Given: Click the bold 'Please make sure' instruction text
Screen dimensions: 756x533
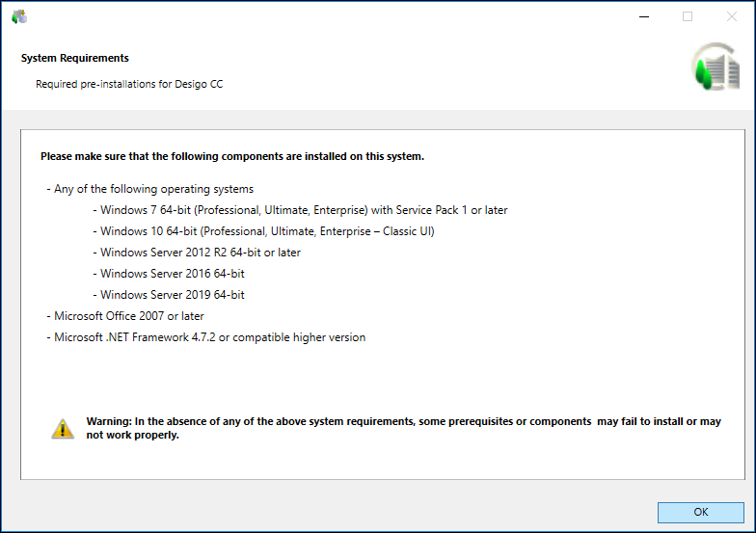Looking at the screenshot, I should pos(232,156).
